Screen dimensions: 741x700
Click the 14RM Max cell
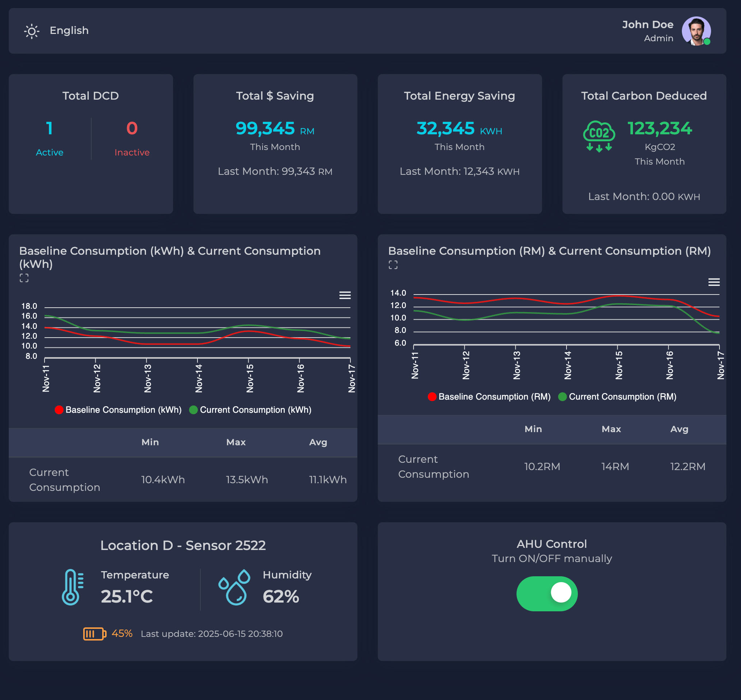pyautogui.click(x=615, y=466)
